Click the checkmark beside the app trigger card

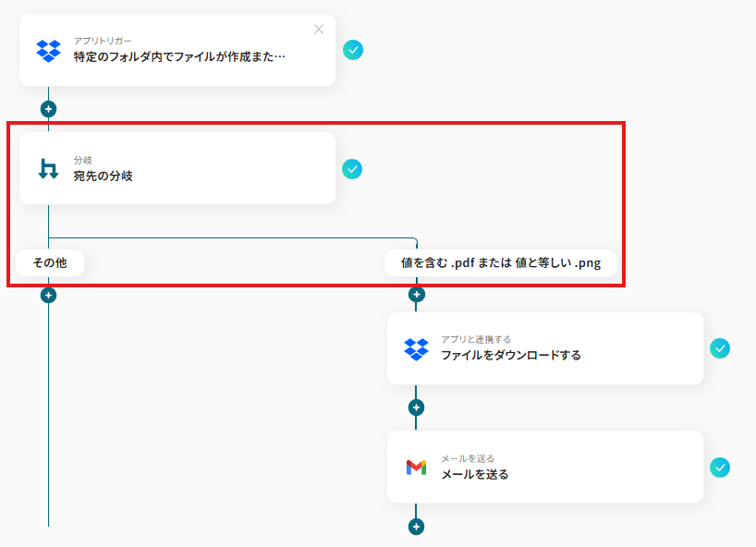(x=353, y=50)
